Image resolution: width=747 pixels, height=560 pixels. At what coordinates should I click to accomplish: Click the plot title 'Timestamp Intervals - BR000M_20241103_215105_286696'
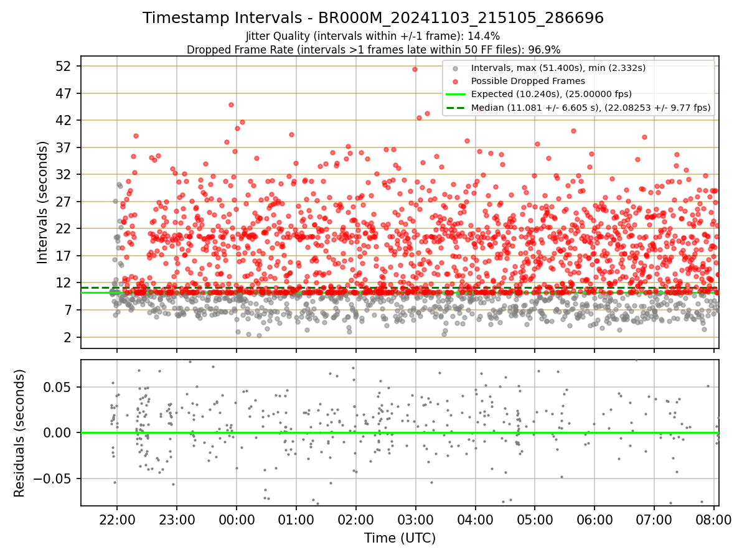coord(374,18)
